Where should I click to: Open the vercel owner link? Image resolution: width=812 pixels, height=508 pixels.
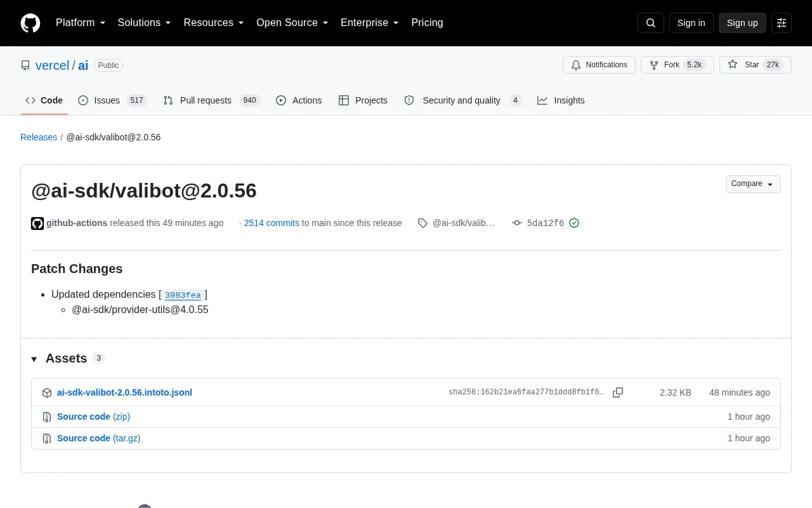click(x=52, y=65)
